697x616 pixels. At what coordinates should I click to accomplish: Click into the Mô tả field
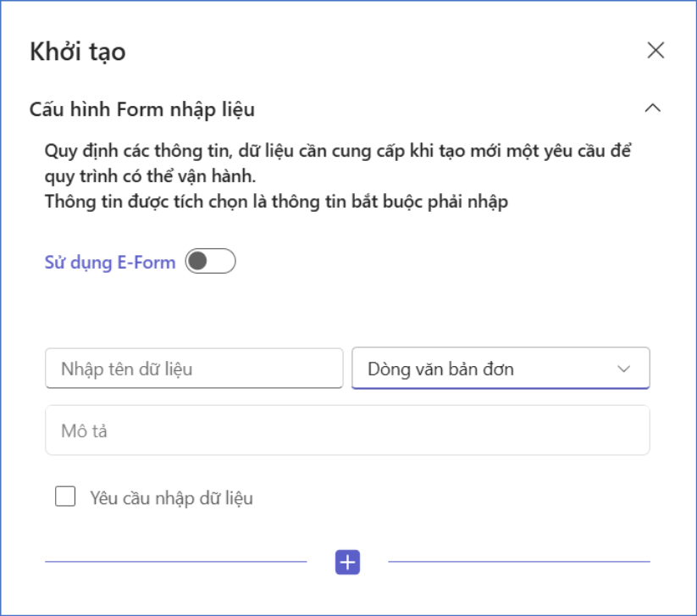[347, 431]
